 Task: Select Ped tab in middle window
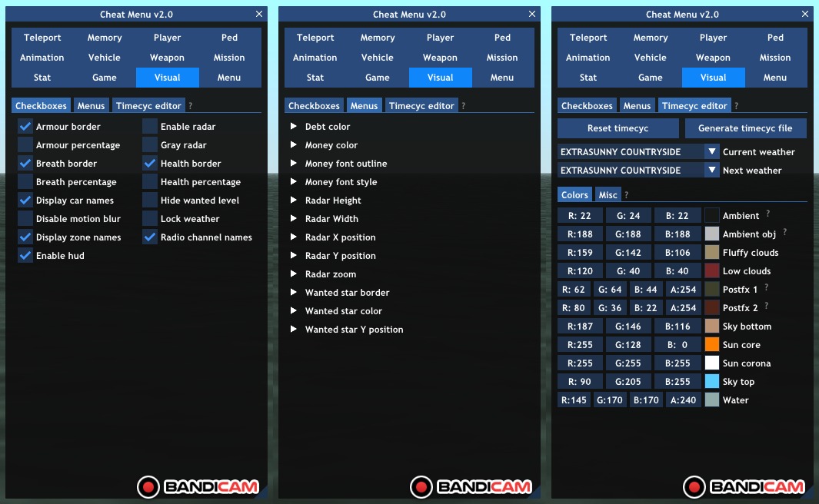502,38
